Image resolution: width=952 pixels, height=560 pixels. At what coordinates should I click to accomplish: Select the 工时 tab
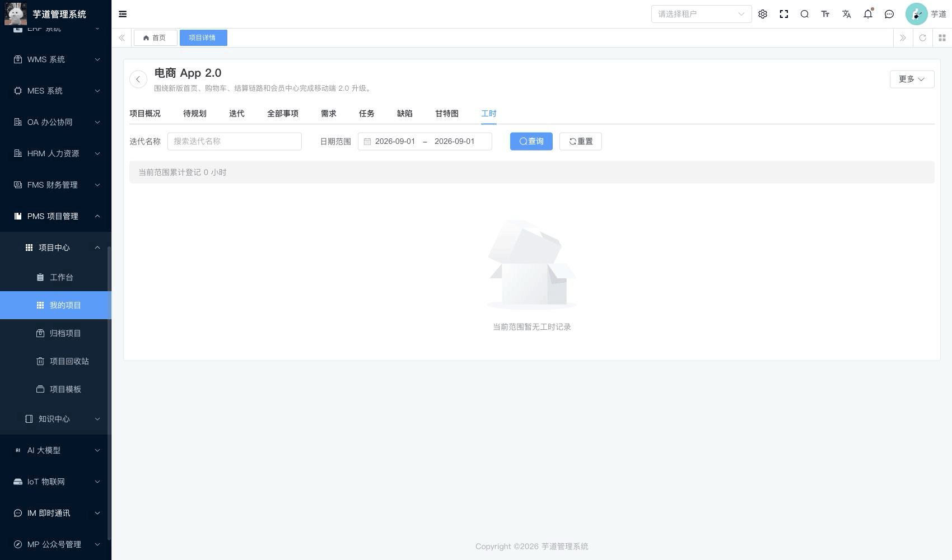pos(489,113)
